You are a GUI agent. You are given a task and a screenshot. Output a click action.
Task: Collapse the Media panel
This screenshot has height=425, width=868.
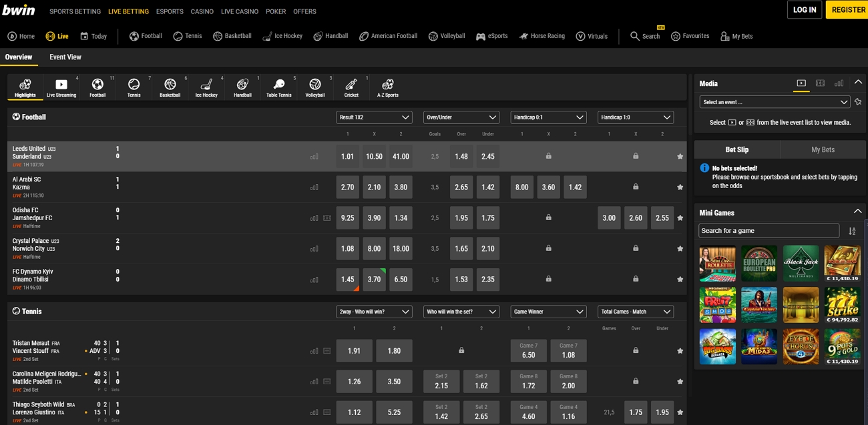pos(858,83)
